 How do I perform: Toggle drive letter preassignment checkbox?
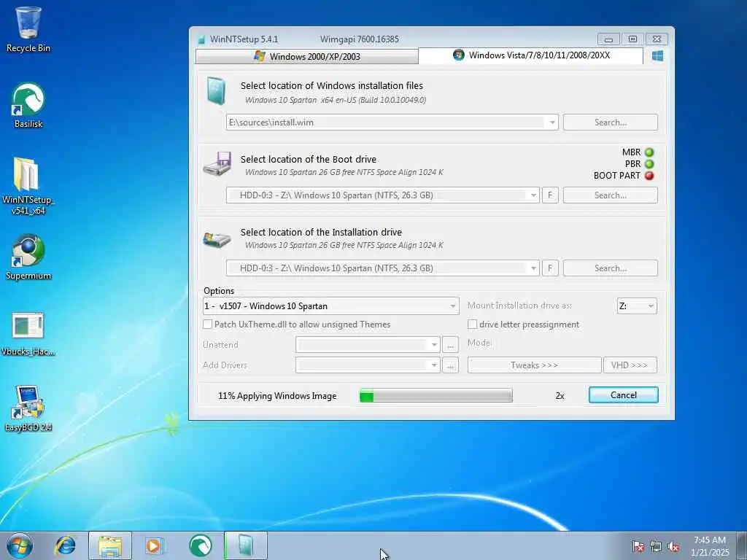pos(472,324)
